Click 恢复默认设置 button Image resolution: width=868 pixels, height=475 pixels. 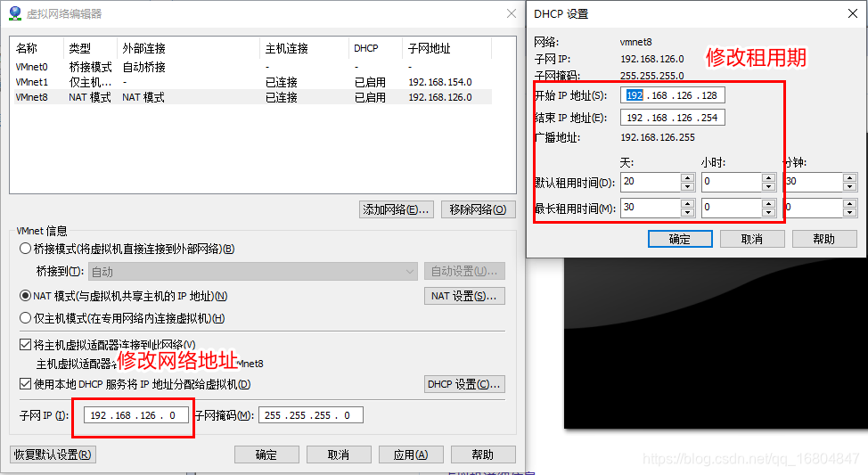(53, 455)
